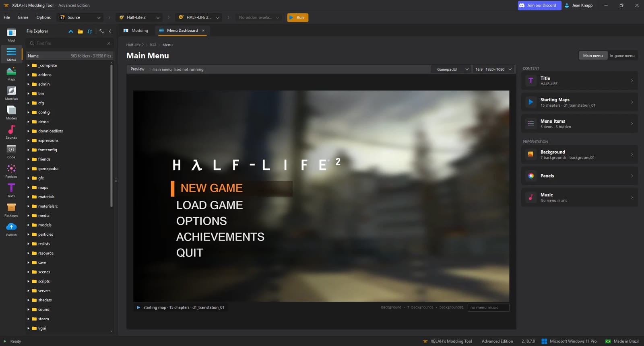Open the Menu Items card
This screenshot has width=644, height=346.
click(x=580, y=124)
